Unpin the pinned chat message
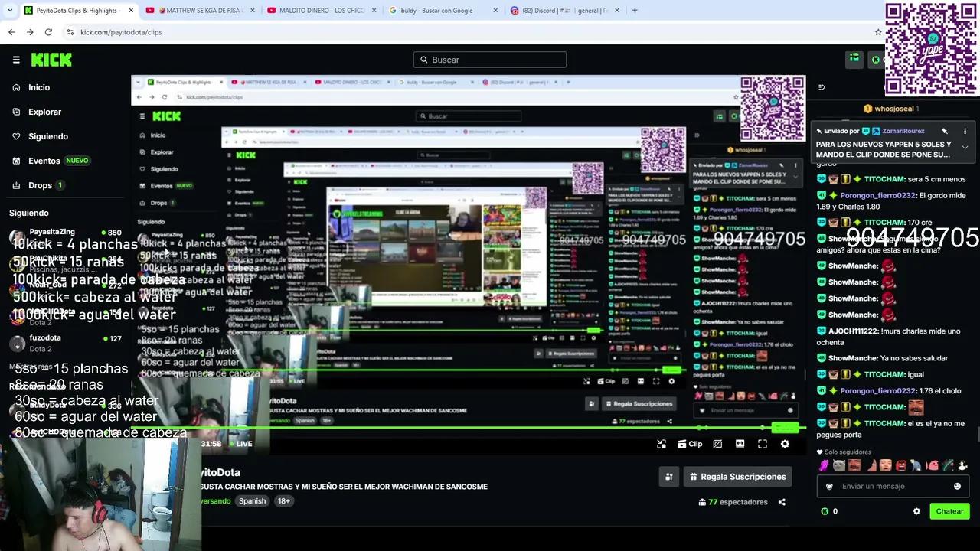Image resolution: width=980 pixels, height=551 pixels. 945,131
